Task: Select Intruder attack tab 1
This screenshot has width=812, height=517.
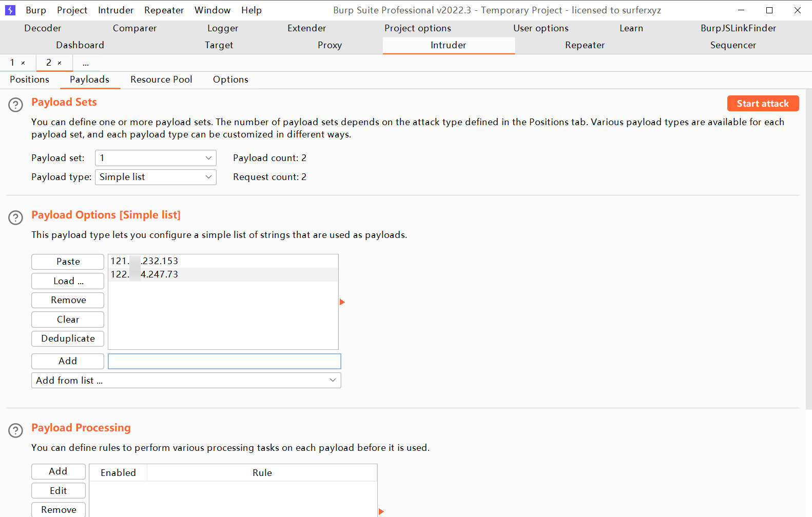Action: [x=12, y=63]
